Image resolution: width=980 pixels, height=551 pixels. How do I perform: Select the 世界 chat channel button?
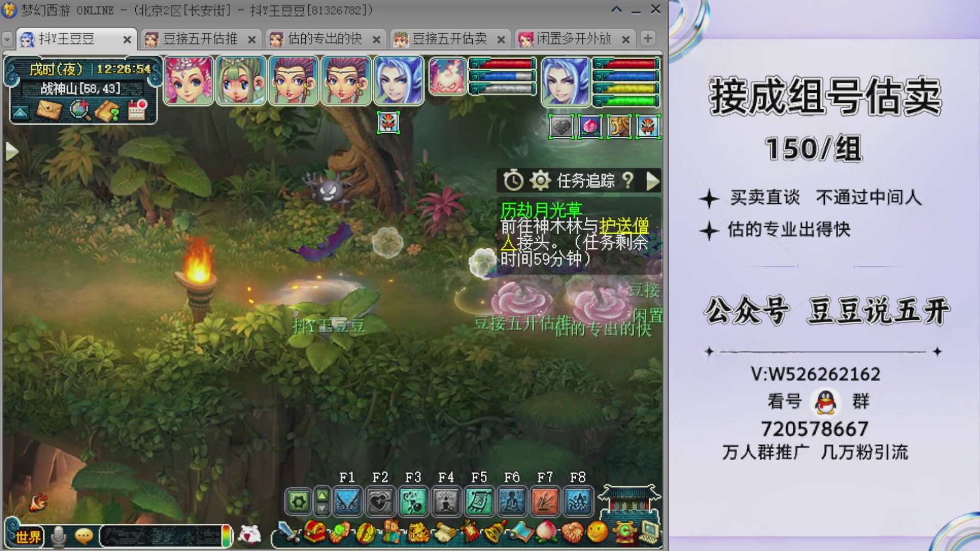point(27,537)
